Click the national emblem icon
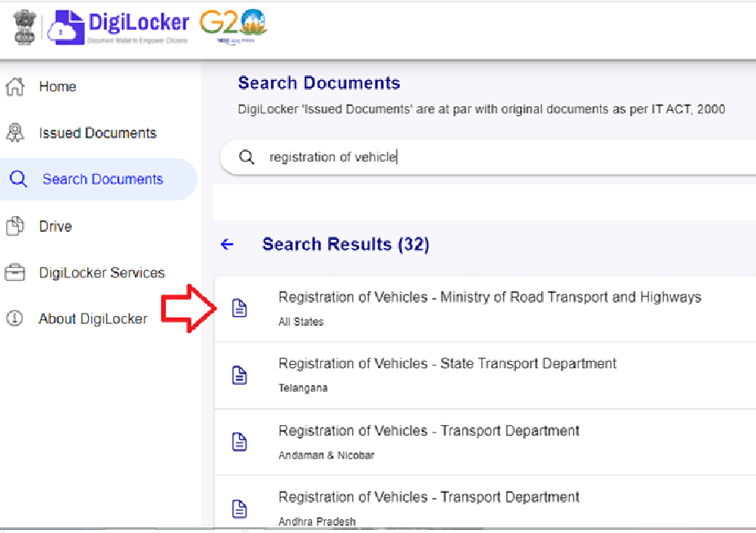 (24, 27)
